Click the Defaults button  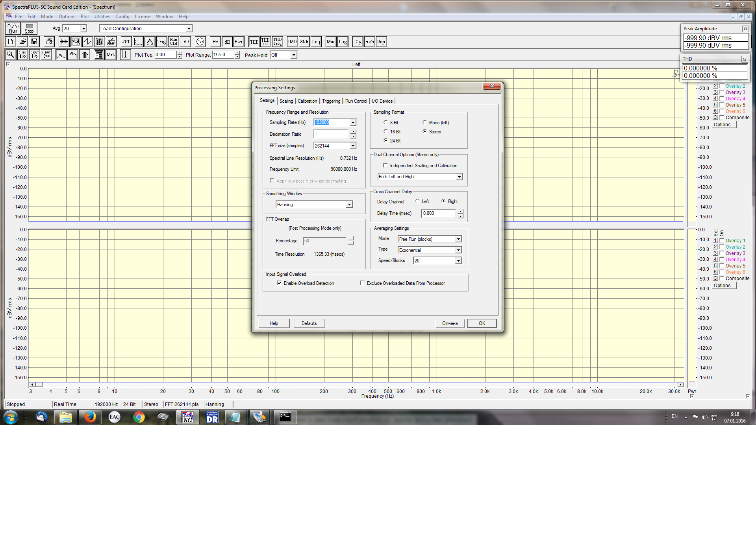point(309,323)
